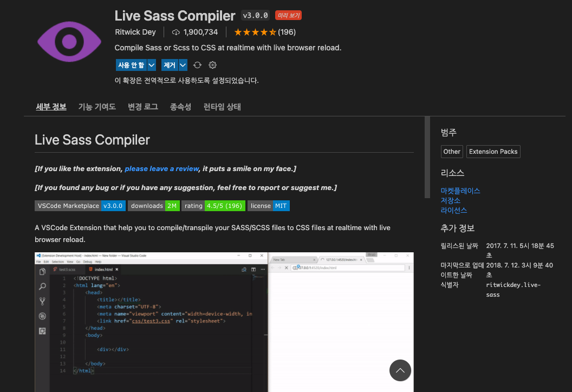Click the (196) review count
The width and height of the screenshot is (572, 392).
287,32
